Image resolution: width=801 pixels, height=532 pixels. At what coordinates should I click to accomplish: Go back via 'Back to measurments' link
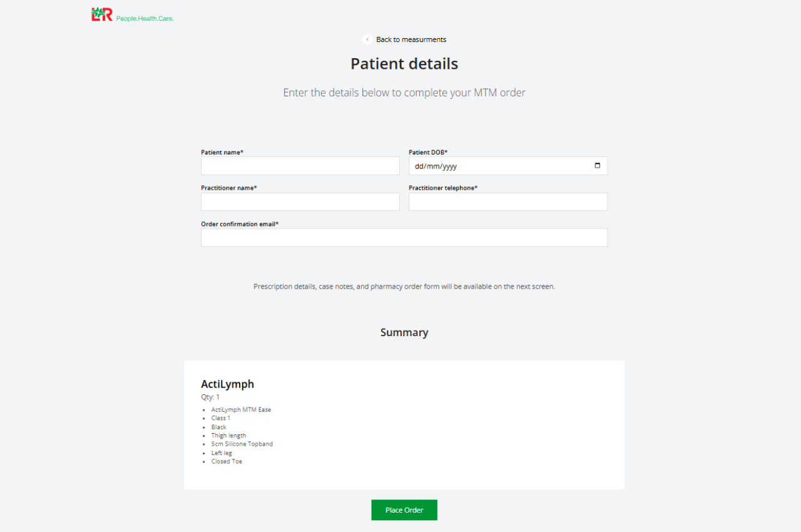411,39
